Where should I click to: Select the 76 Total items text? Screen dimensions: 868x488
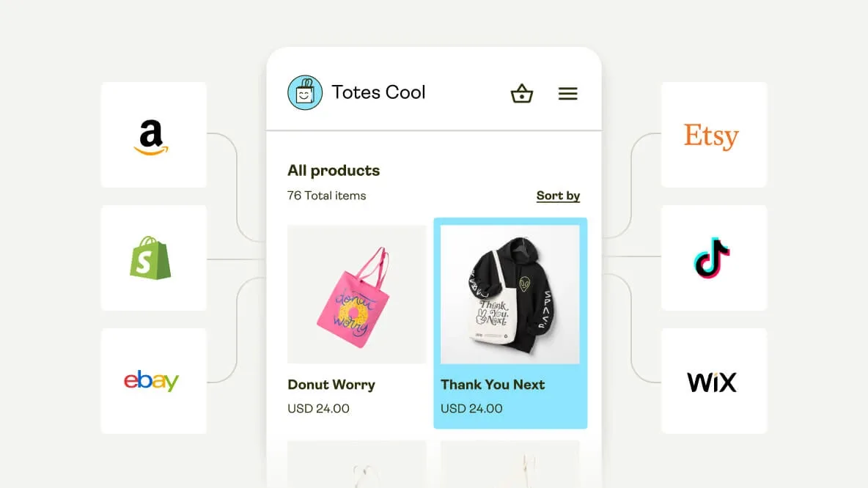tap(327, 196)
